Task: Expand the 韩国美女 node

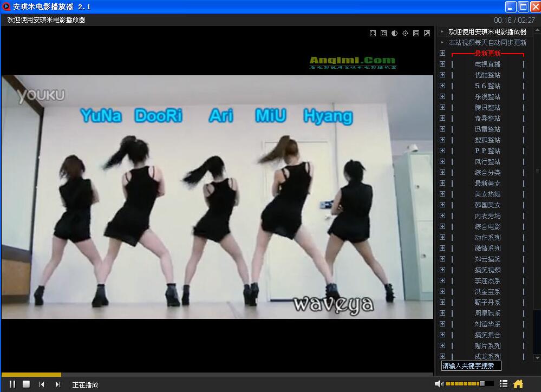Action: (442, 205)
